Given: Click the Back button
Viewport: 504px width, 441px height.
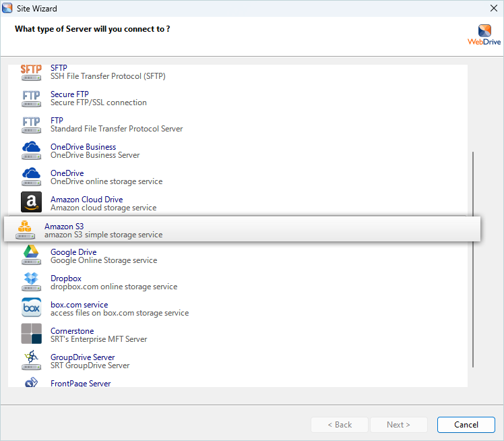Looking at the screenshot, I should [x=340, y=425].
